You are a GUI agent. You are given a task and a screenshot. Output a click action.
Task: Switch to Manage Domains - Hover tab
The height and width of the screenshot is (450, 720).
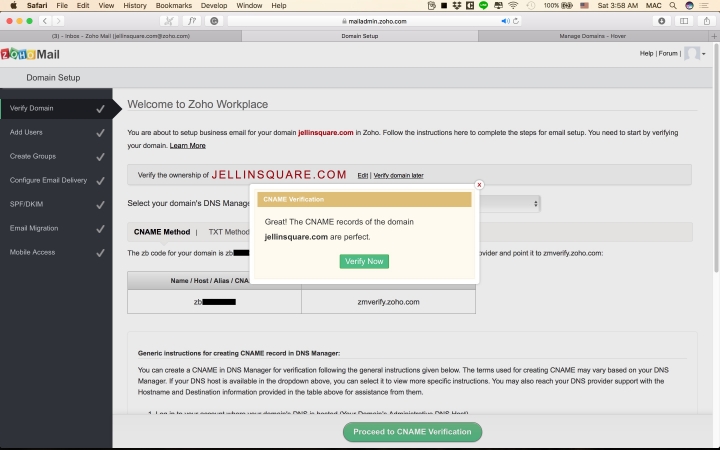[x=592, y=36]
